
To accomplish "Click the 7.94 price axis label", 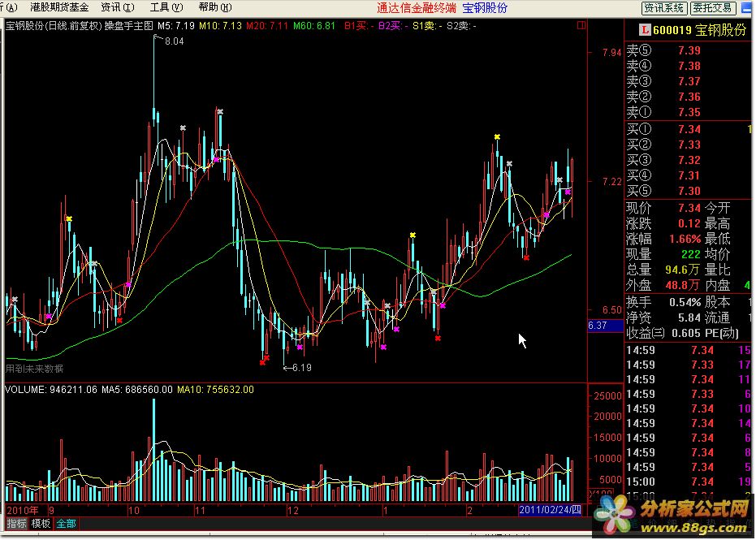I will [x=611, y=53].
